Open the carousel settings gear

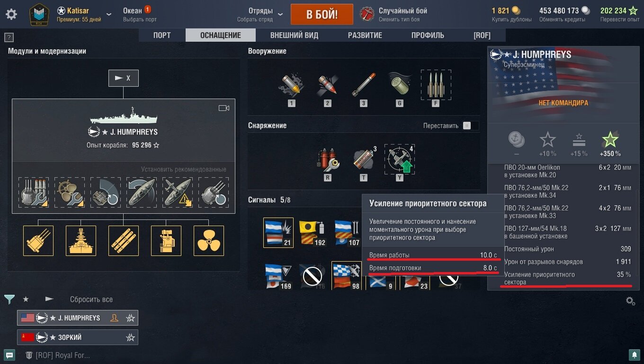click(x=630, y=300)
